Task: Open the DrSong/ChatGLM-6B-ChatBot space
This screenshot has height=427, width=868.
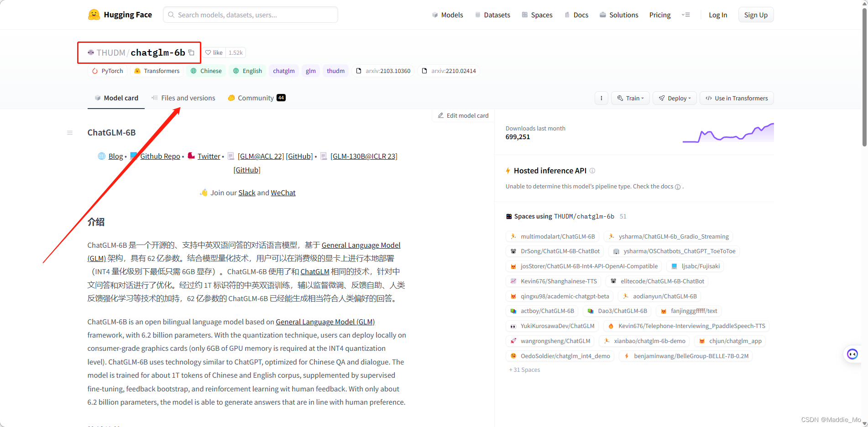Action: [555, 251]
